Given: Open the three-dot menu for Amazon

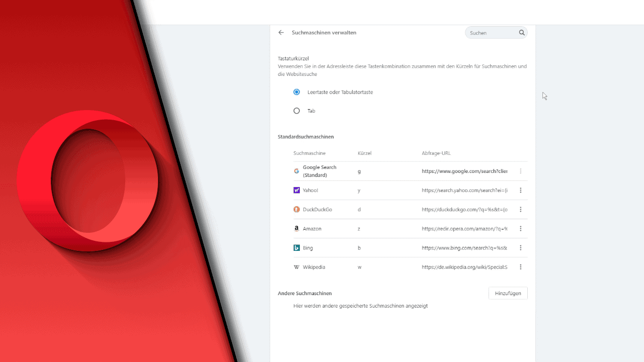Looking at the screenshot, I should (521, 228).
